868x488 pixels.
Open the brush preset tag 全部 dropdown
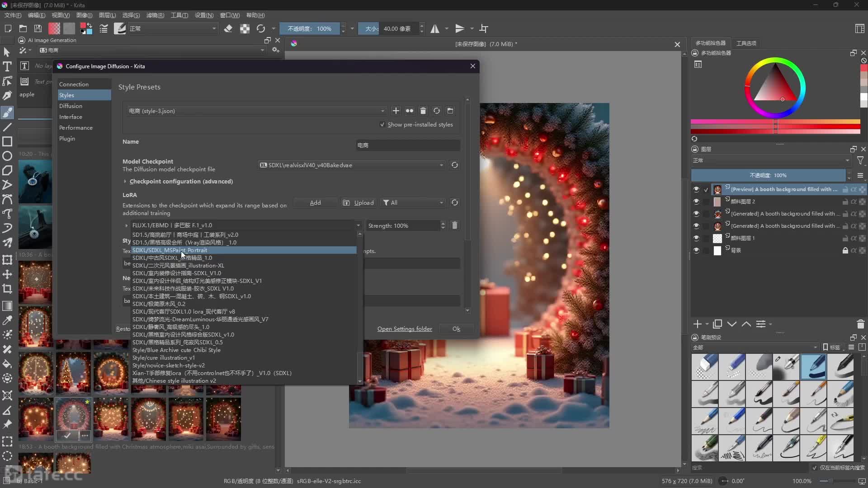click(x=755, y=347)
